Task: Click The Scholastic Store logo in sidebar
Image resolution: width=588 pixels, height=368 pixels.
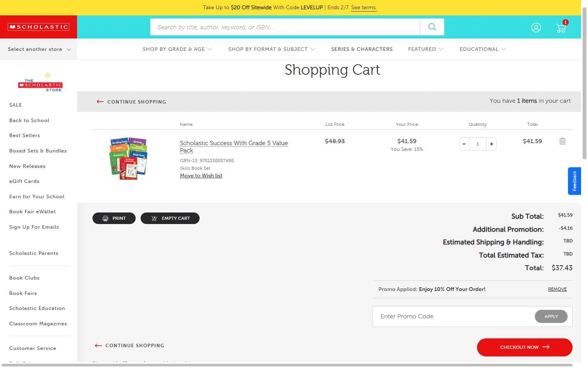Action: (40, 82)
